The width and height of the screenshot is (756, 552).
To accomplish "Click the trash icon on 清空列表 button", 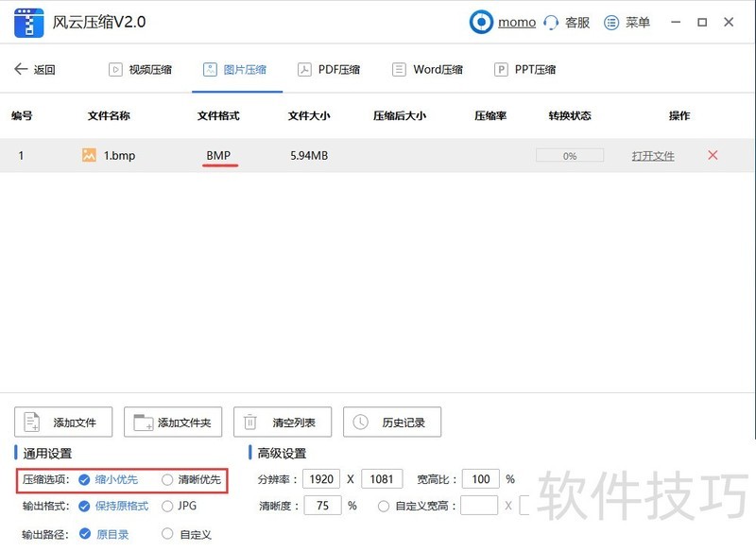I will coord(250,422).
